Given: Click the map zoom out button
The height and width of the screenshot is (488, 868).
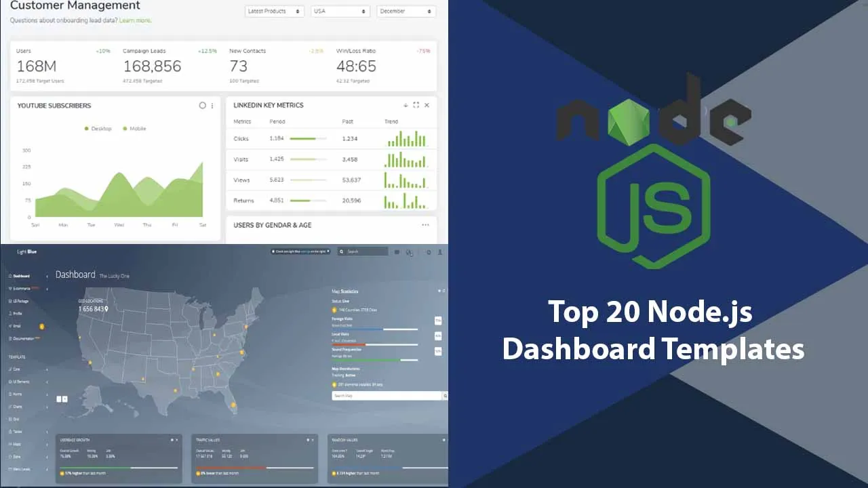Looking at the screenshot, I should pos(59,399).
